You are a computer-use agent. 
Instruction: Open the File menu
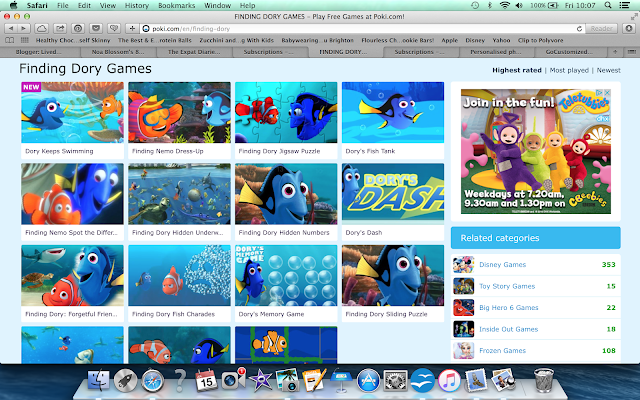point(62,5)
